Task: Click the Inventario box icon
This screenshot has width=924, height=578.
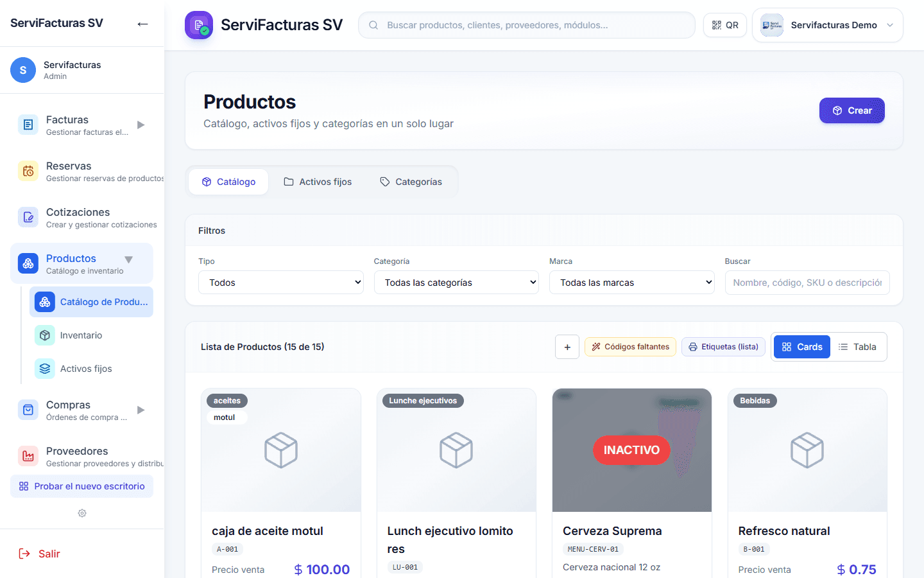Action: (x=45, y=335)
